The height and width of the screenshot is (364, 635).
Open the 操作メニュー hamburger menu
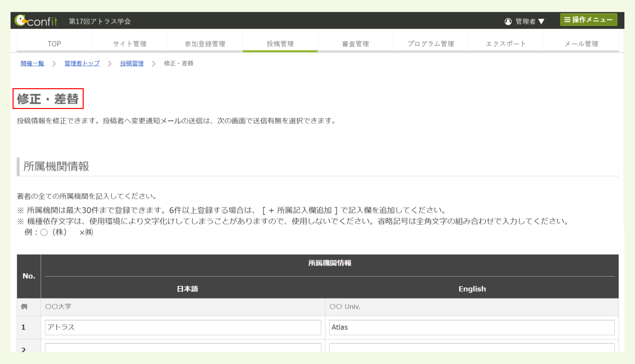(588, 19)
